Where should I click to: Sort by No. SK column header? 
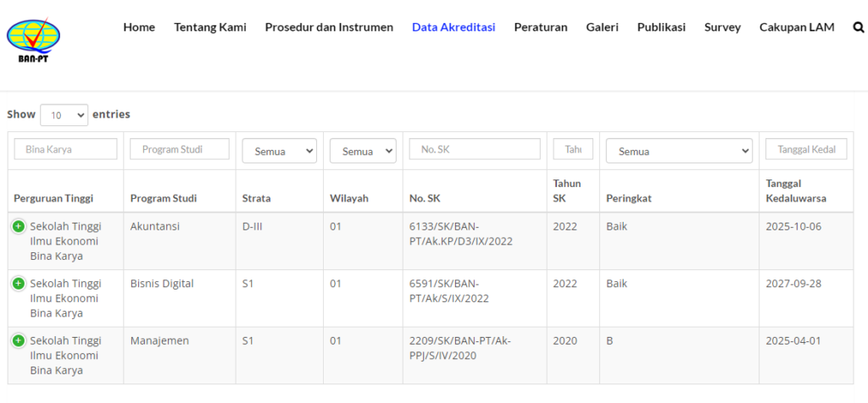[425, 198]
